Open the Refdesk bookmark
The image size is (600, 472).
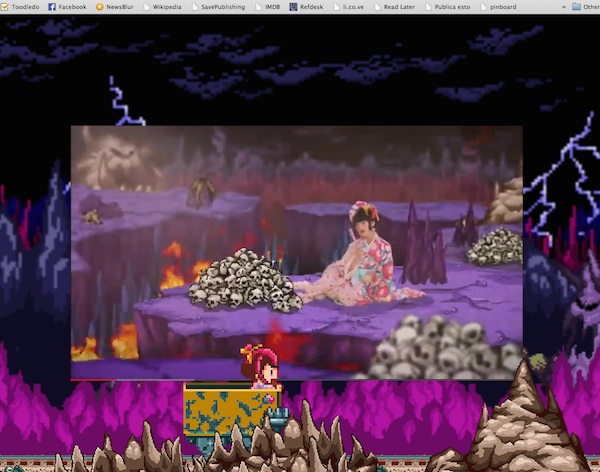click(x=307, y=7)
